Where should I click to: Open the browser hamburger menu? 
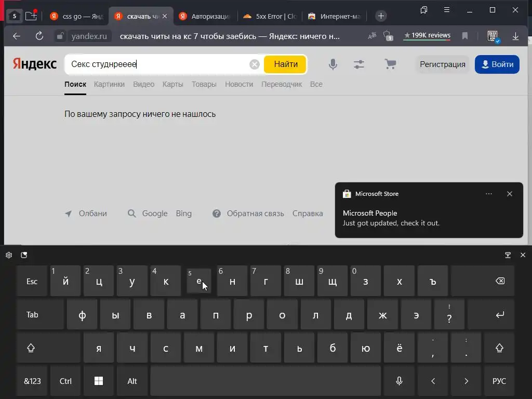pyautogui.click(x=447, y=10)
